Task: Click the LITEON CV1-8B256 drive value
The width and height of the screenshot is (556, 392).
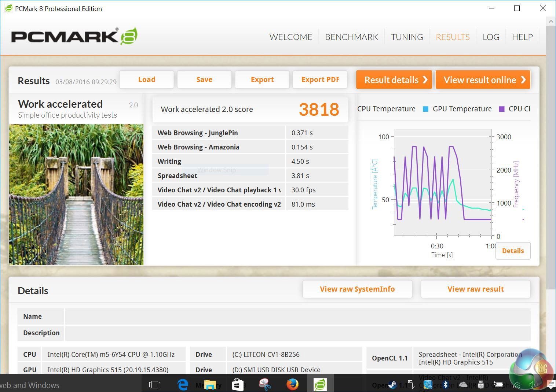Action: tap(266, 355)
